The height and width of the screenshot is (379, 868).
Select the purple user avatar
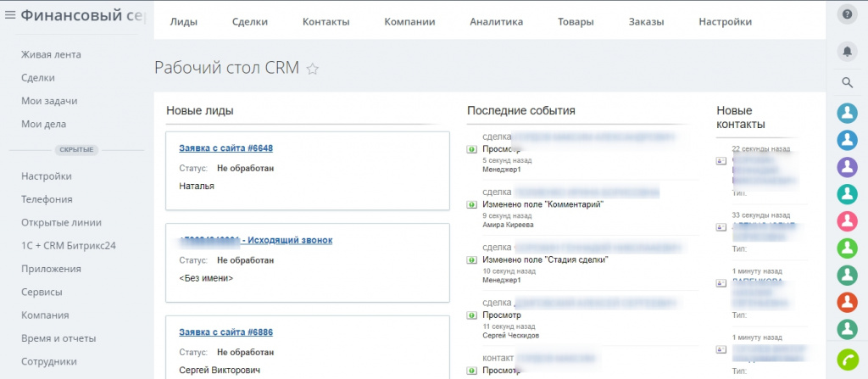[x=847, y=167]
